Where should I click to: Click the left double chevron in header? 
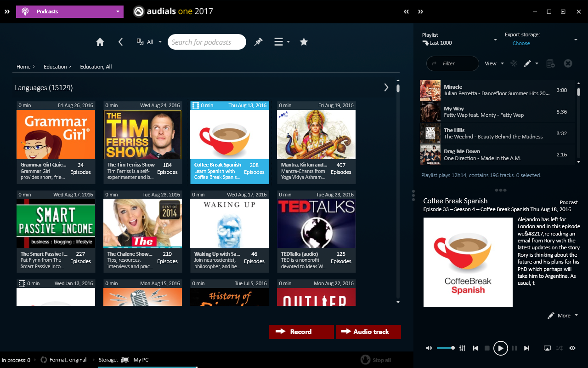(407, 11)
